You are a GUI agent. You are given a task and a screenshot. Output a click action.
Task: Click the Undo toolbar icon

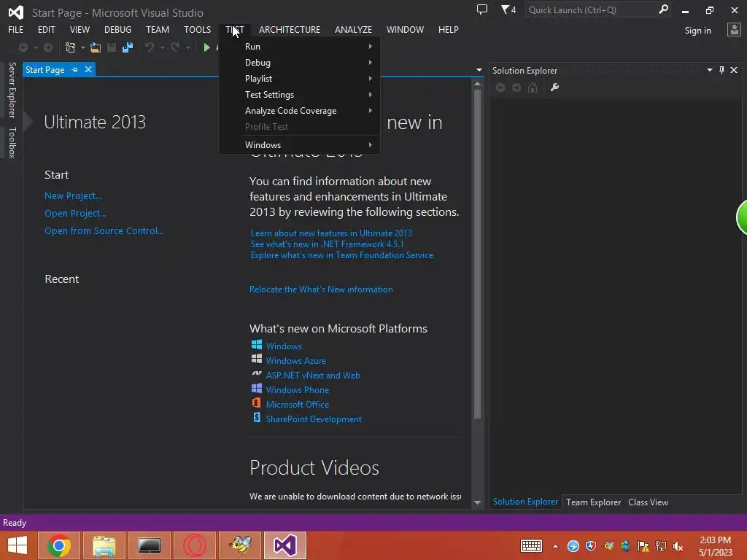pyautogui.click(x=150, y=47)
